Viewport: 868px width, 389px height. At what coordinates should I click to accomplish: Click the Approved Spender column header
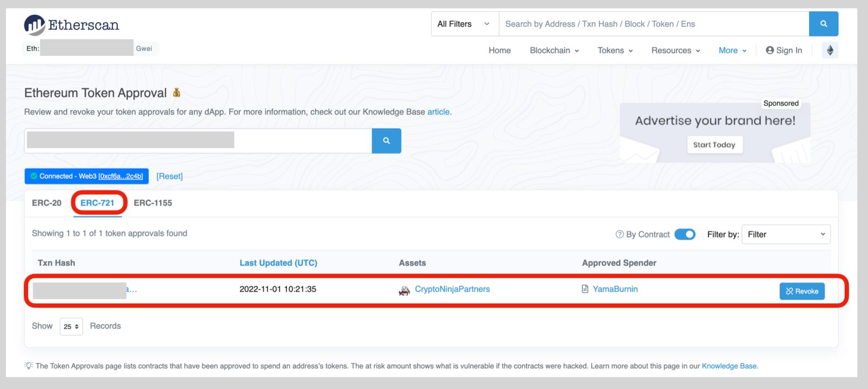tap(619, 263)
